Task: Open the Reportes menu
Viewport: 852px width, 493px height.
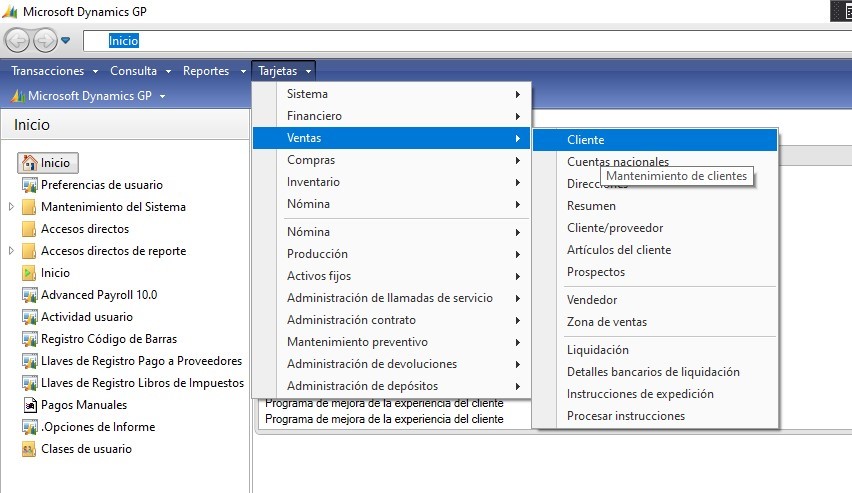Action: (x=214, y=71)
